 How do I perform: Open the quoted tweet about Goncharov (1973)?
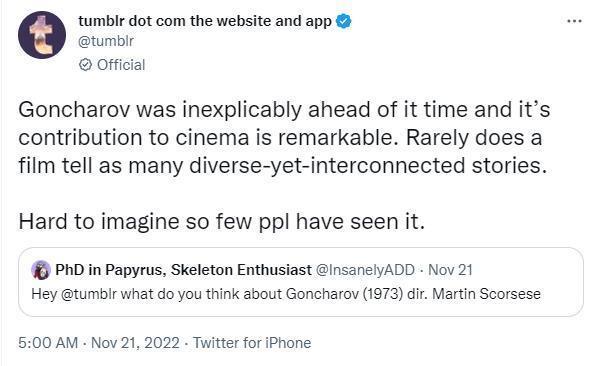click(x=301, y=282)
